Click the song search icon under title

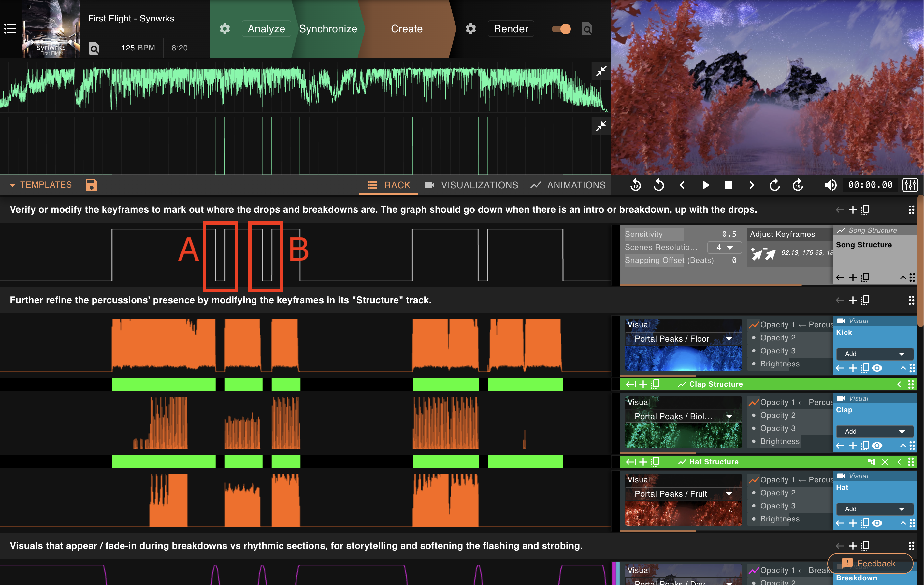point(94,48)
